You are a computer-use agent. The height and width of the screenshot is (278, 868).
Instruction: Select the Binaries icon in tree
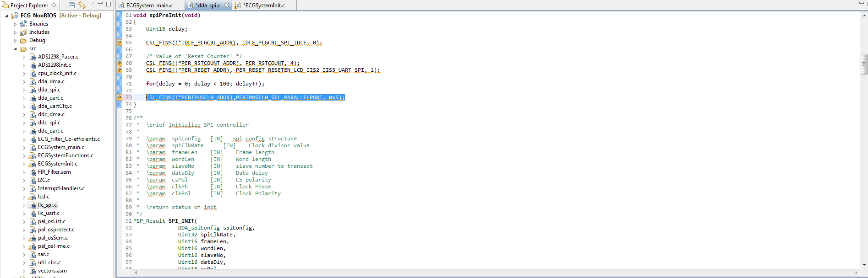tap(23, 24)
